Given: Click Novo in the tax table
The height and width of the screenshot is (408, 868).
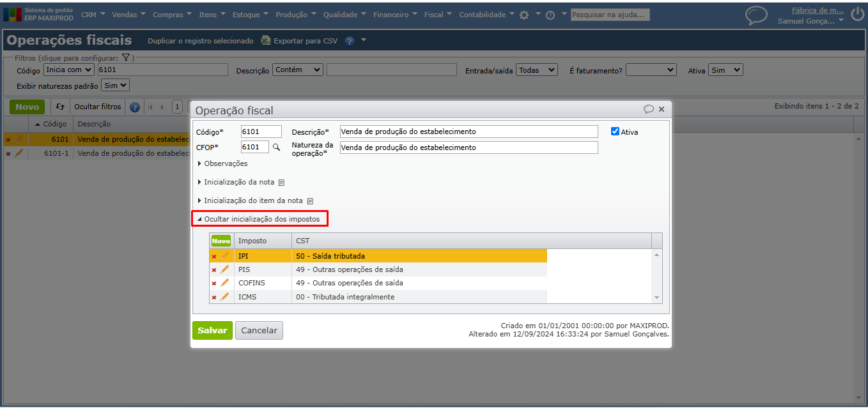Looking at the screenshot, I should (221, 241).
